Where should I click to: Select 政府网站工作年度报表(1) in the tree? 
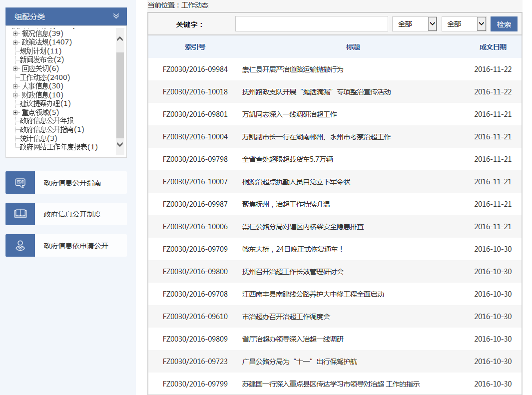click(x=59, y=147)
